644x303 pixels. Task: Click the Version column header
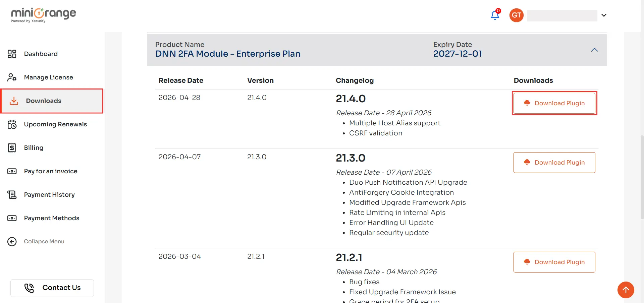(261, 80)
